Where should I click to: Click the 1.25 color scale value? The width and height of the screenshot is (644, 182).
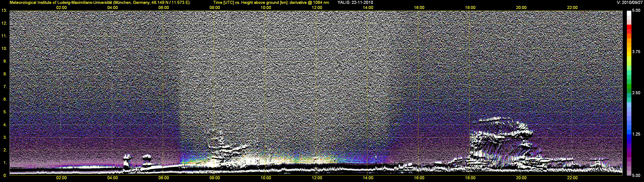(x=636, y=134)
